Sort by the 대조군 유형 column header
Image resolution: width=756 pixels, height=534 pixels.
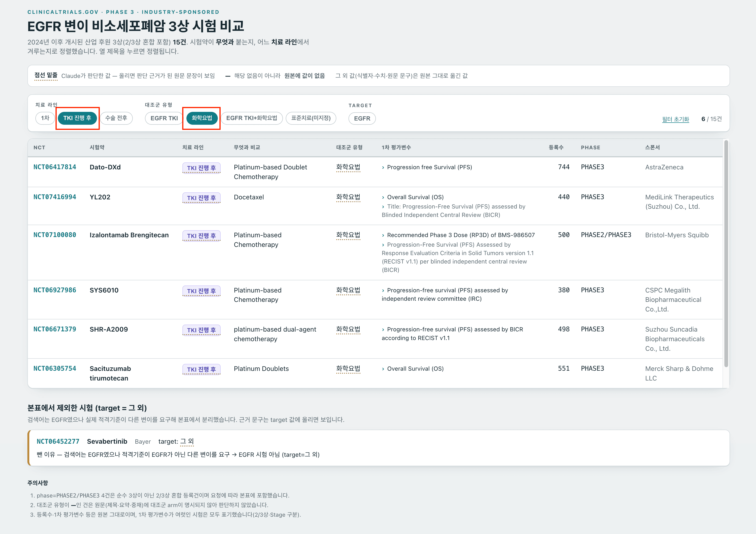[349, 147]
